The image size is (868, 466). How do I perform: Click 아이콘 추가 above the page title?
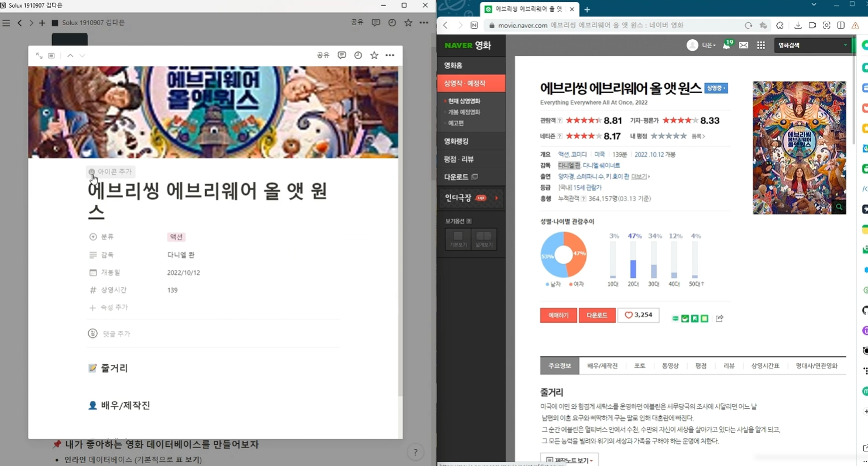coord(110,171)
